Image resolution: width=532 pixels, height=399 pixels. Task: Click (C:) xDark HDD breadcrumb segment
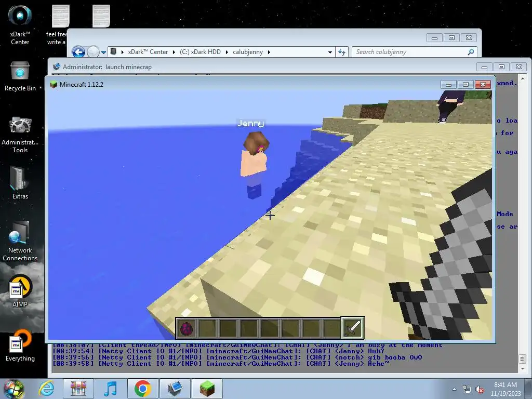(200, 52)
